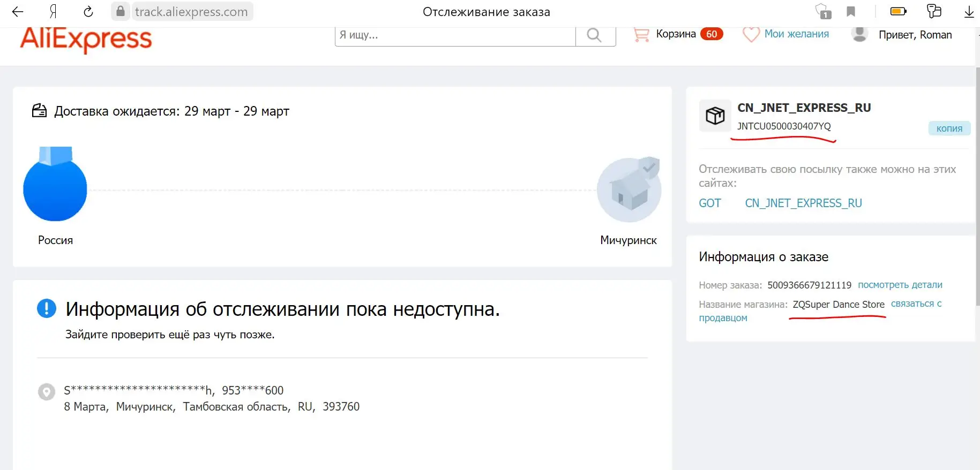Open browser downloads arrow icon
The image size is (980, 470).
(969, 12)
